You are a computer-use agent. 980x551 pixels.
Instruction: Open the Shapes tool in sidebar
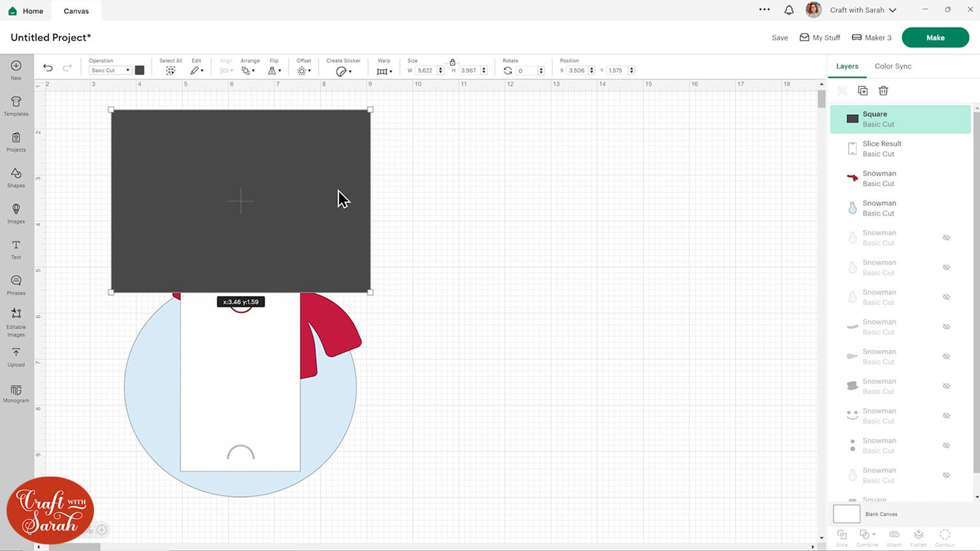[16, 177]
